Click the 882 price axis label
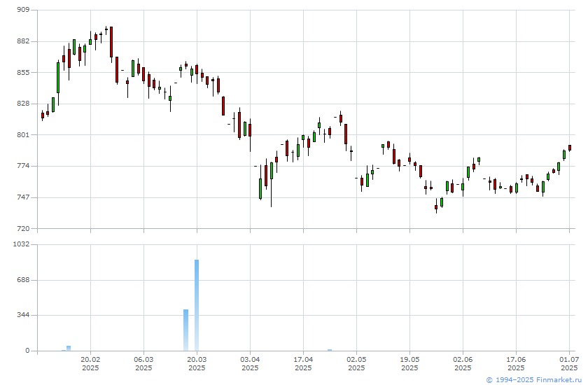Image resolution: width=588 pixels, height=385 pixels. (23, 41)
